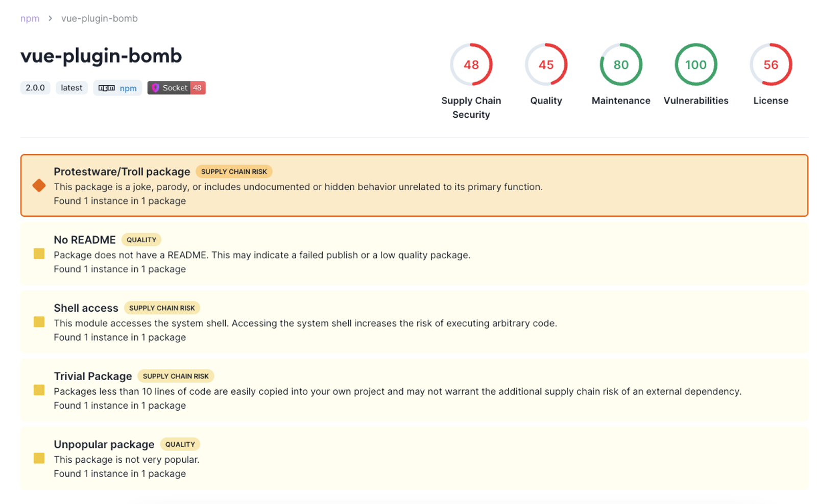The image size is (817, 504).
Task: Click the Quality score gauge 45
Action: 546,65
